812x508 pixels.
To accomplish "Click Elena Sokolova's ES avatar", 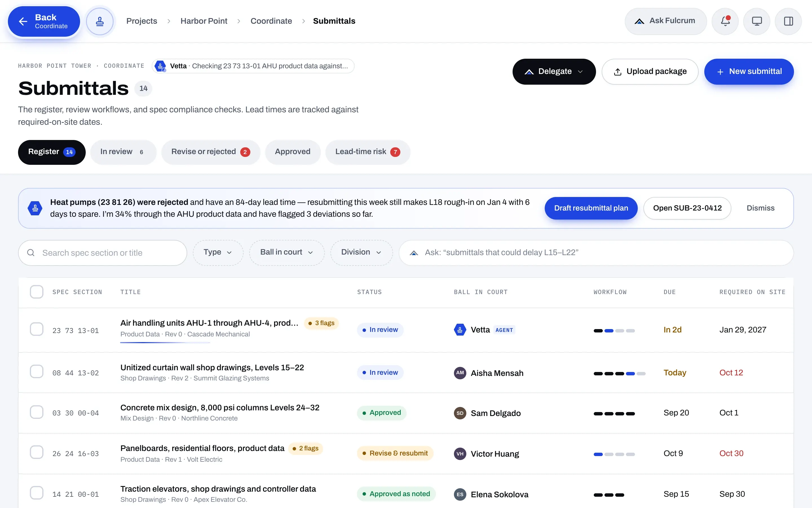I will point(460,494).
